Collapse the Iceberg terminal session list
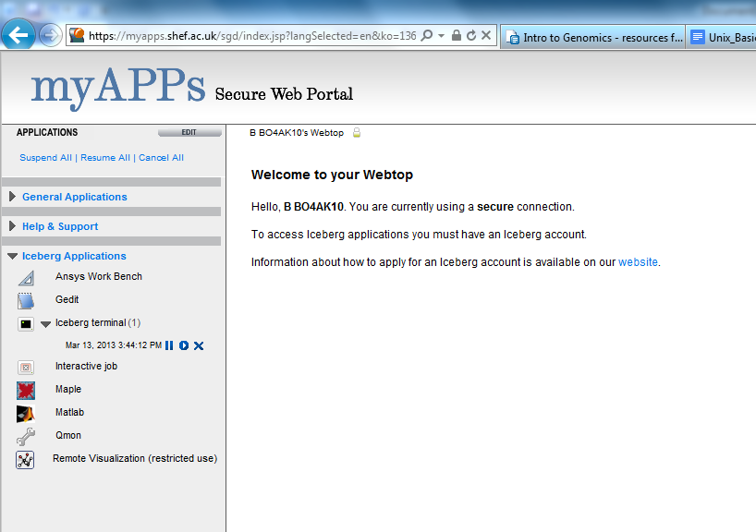Viewport: 756px width, 532px height. [x=45, y=323]
